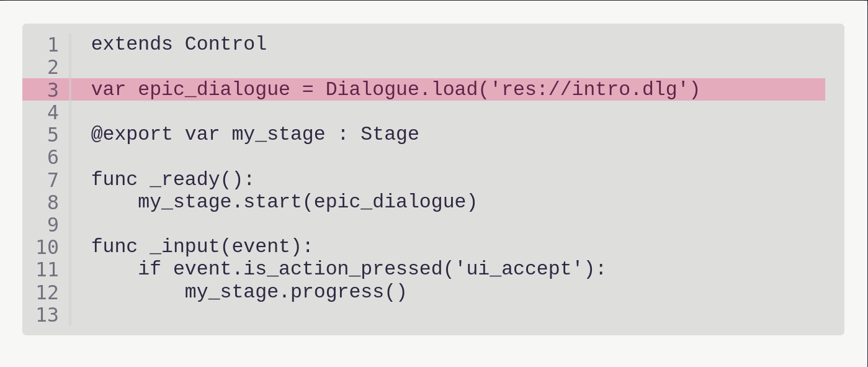Viewport: 868px width, 367px height.
Task: Click the '_input' function name
Action: (185, 247)
